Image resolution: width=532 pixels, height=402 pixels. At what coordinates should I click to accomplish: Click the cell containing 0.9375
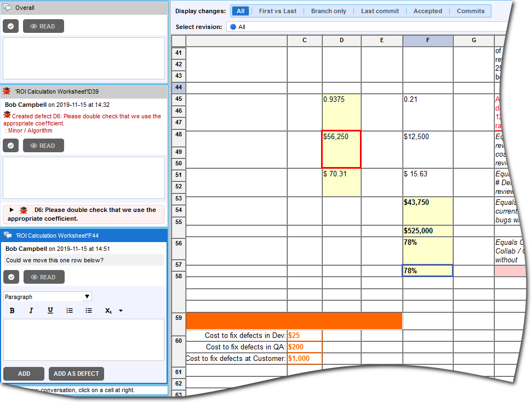click(x=341, y=112)
